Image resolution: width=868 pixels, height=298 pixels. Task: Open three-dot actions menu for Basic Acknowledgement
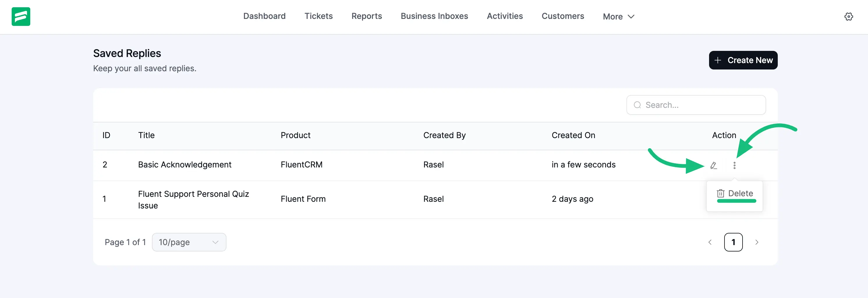734,165
